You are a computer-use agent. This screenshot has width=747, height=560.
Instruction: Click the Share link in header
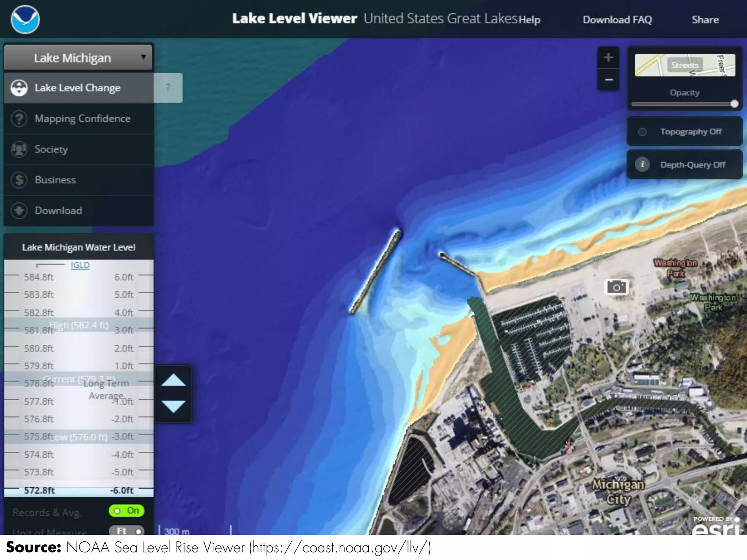point(705,20)
